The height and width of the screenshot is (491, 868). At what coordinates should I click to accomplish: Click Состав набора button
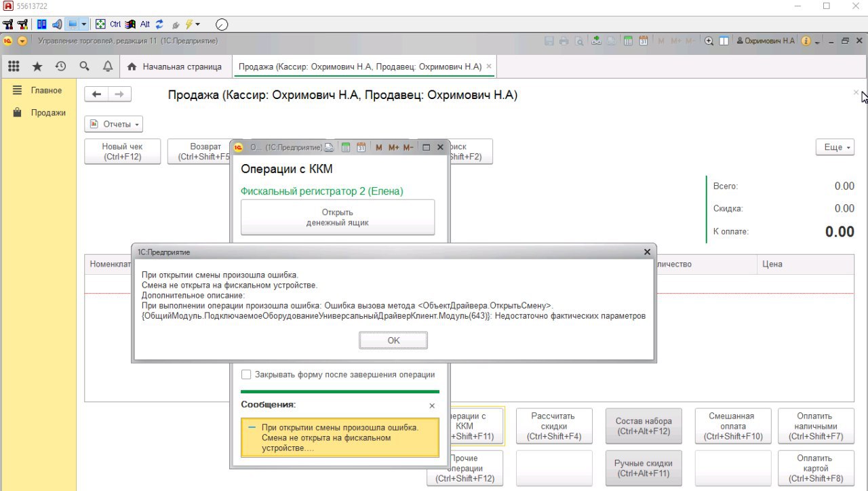point(644,426)
